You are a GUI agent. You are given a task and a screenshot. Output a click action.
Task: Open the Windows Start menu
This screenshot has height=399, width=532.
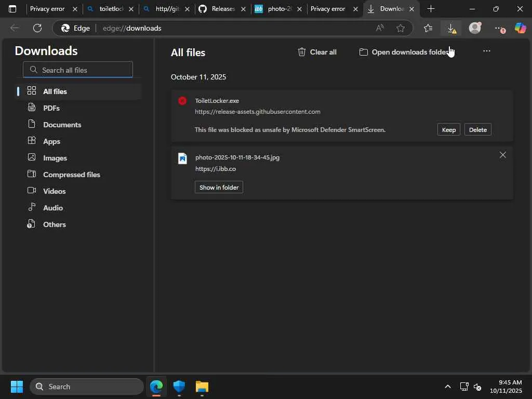pyautogui.click(x=17, y=387)
